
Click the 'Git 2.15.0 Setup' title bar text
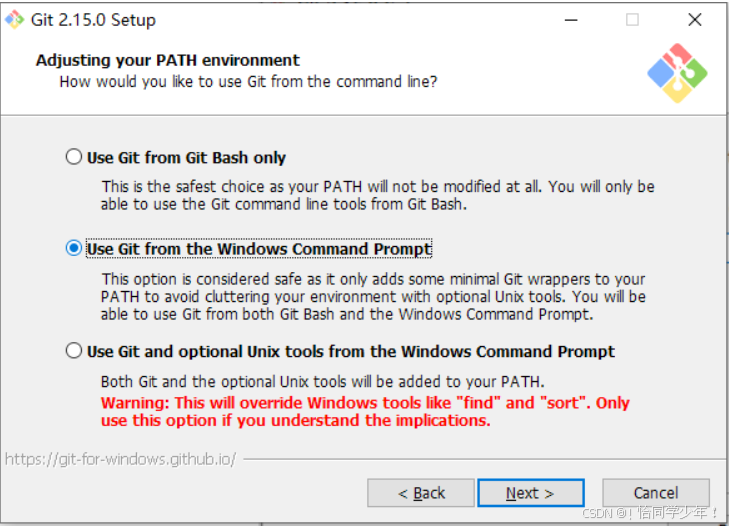pos(93,20)
